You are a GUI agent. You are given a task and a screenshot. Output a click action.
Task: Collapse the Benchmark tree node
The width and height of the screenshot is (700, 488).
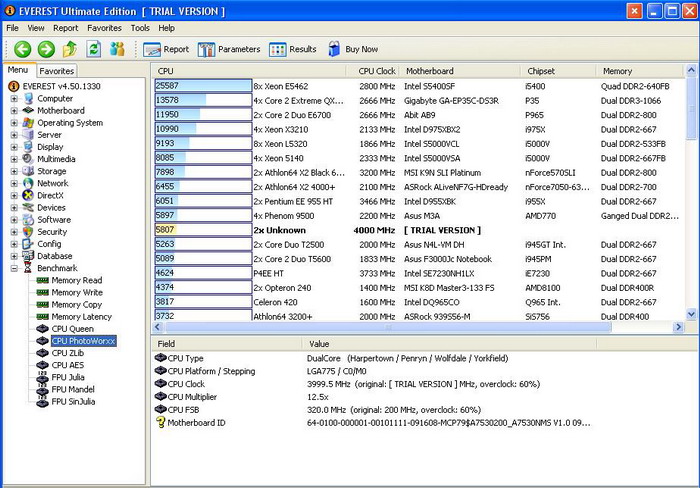tap(14, 268)
